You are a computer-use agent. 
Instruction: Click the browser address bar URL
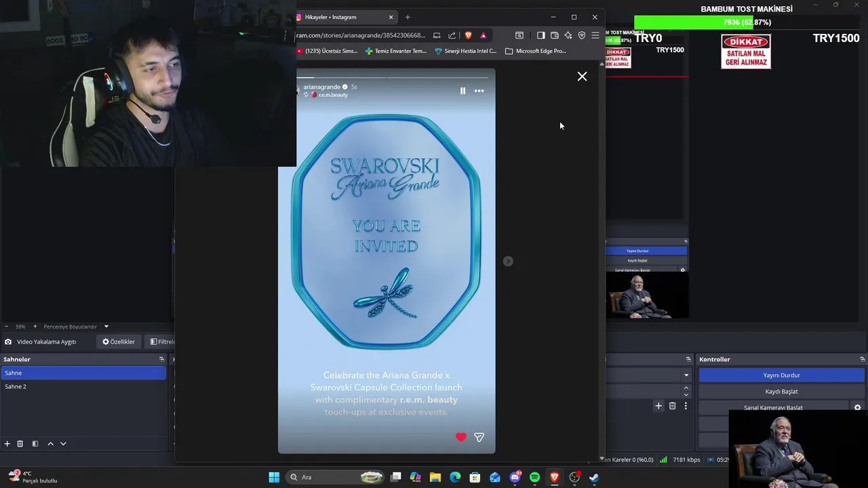(x=361, y=35)
